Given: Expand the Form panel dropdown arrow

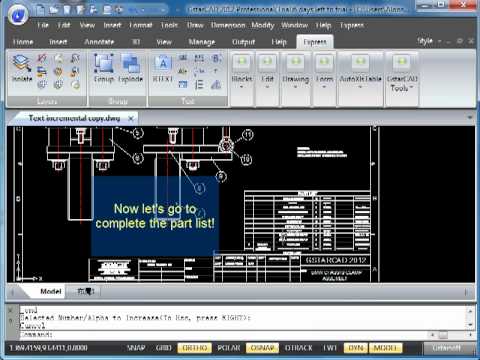Looking at the screenshot, I should (324, 87).
